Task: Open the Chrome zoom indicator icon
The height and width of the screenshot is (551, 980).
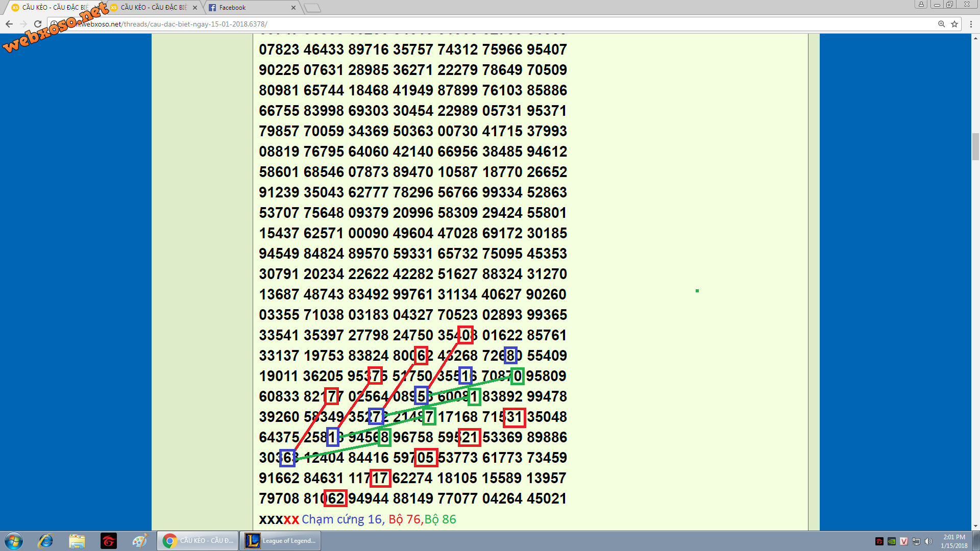Action: [x=941, y=24]
